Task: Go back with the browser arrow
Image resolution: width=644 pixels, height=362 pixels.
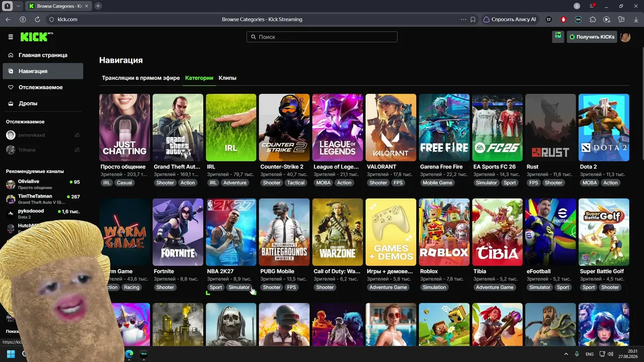Action: click(8, 19)
